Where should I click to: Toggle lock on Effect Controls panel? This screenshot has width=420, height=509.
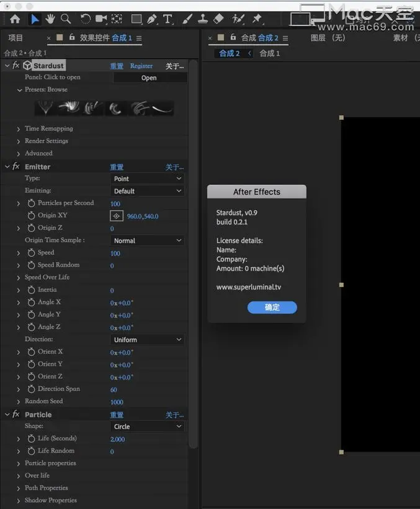(x=72, y=37)
